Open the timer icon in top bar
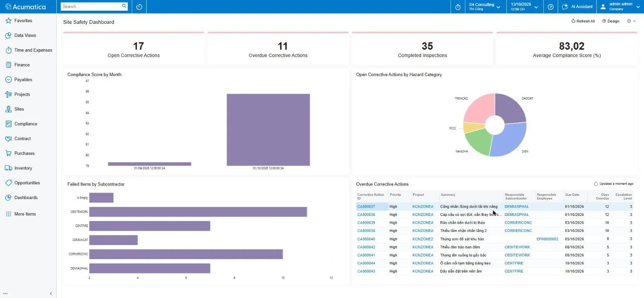 click(458, 7)
